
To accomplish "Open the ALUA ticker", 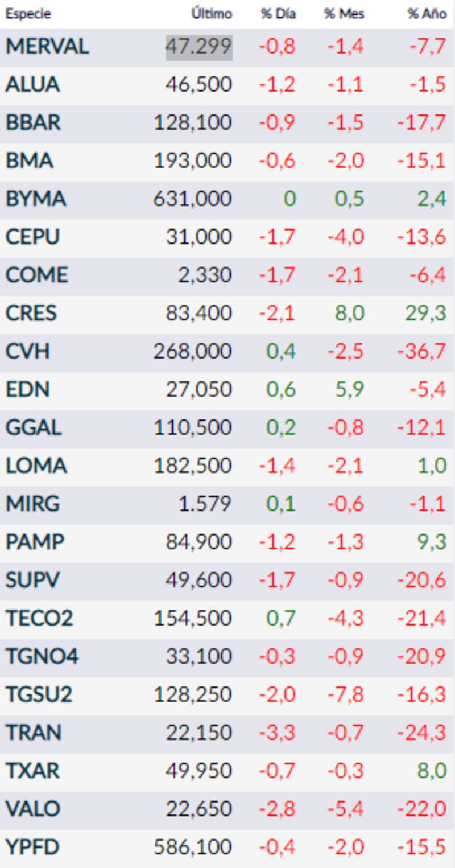I will (32, 85).
